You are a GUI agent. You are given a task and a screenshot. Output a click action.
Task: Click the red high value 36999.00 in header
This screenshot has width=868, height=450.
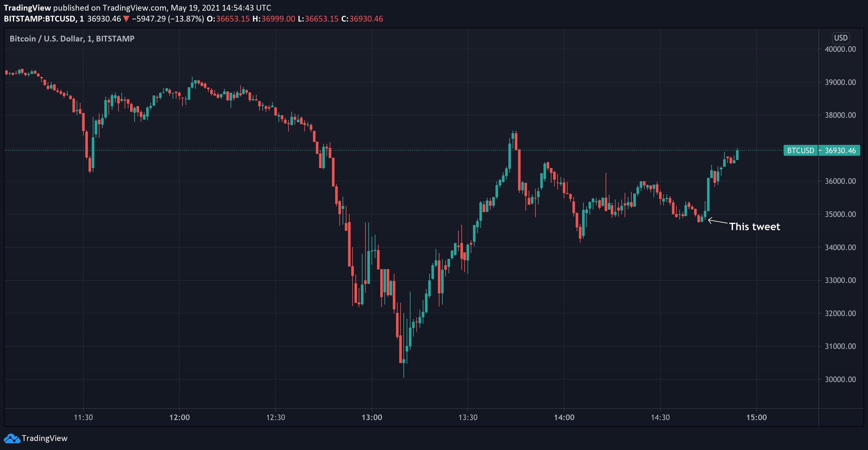pos(278,19)
